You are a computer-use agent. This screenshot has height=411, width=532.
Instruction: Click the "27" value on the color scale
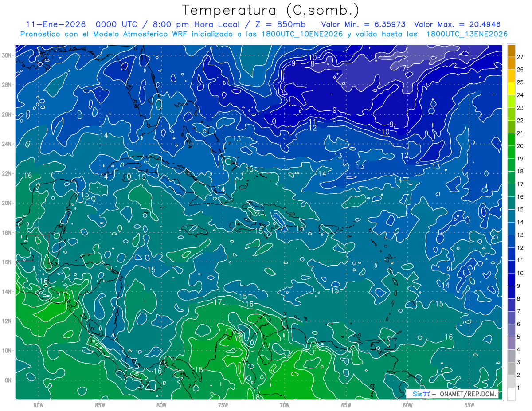pos(520,57)
